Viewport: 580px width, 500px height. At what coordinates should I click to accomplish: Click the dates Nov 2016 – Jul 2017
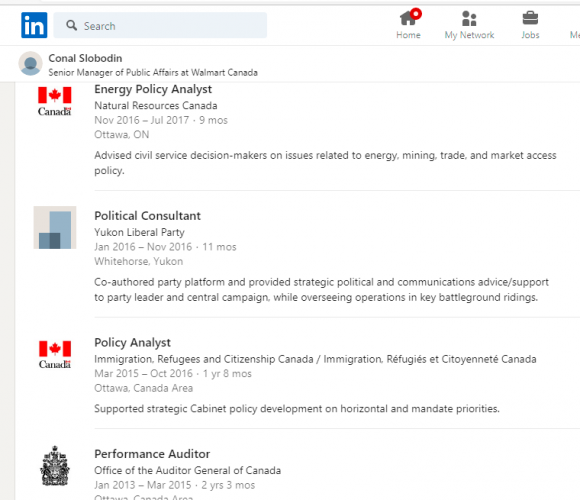pos(142,120)
